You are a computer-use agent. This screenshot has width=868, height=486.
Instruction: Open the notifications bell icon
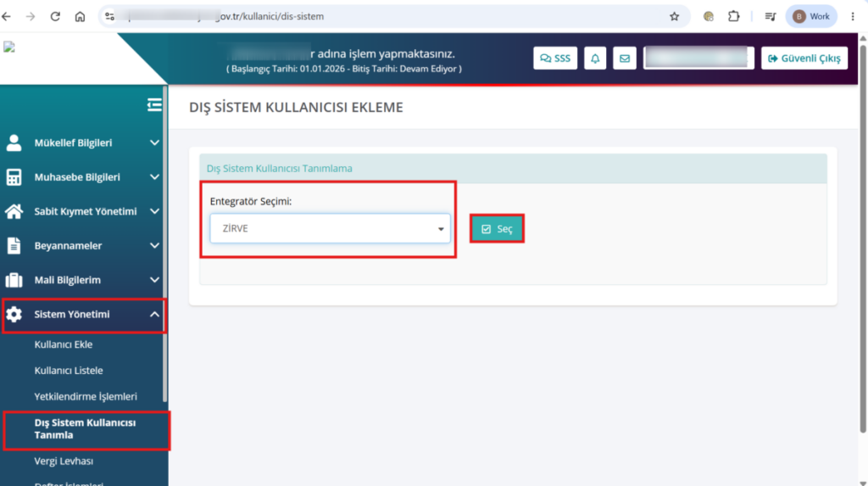coord(595,59)
